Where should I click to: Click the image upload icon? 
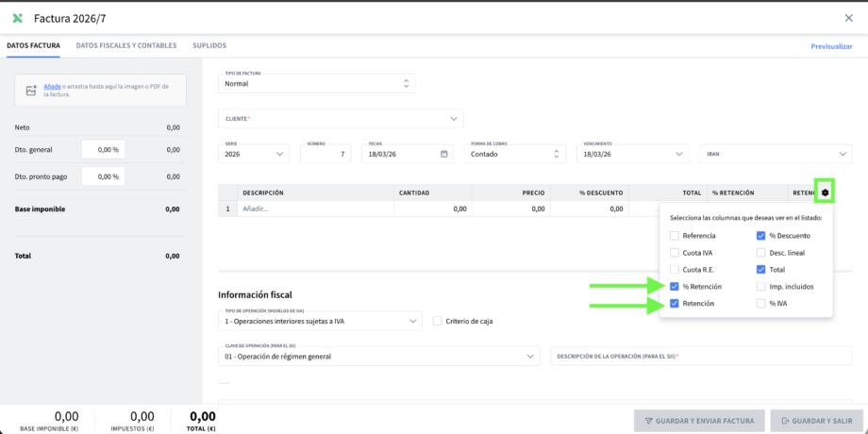click(x=31, y=91)
